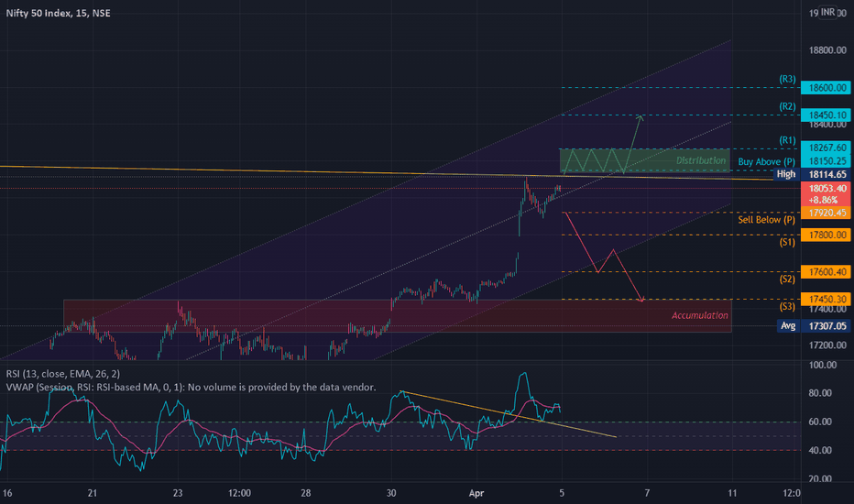Click the RSI (13, close, EMA, 26, 2) legend
Screen dimensions: 854x504
[63, 374]
